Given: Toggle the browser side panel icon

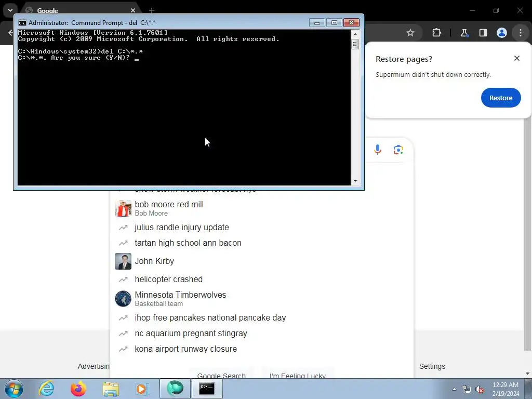Looking at the screenshot, I should point(483,33).
